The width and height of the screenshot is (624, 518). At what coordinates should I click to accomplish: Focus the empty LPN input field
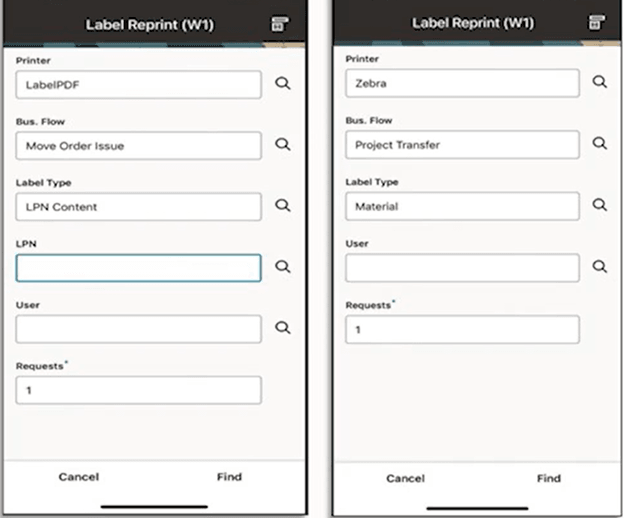138,268
